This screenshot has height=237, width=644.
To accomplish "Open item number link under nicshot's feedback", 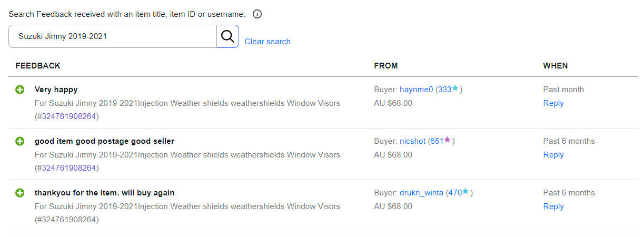I will point(67,168).
